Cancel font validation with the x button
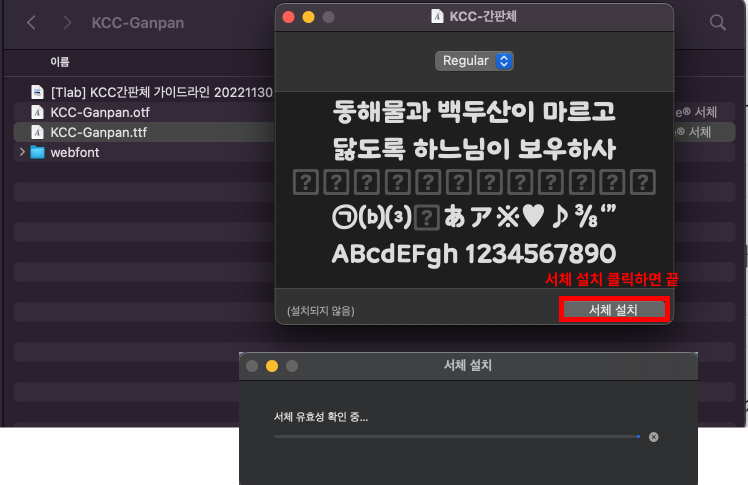 point(654,437)
